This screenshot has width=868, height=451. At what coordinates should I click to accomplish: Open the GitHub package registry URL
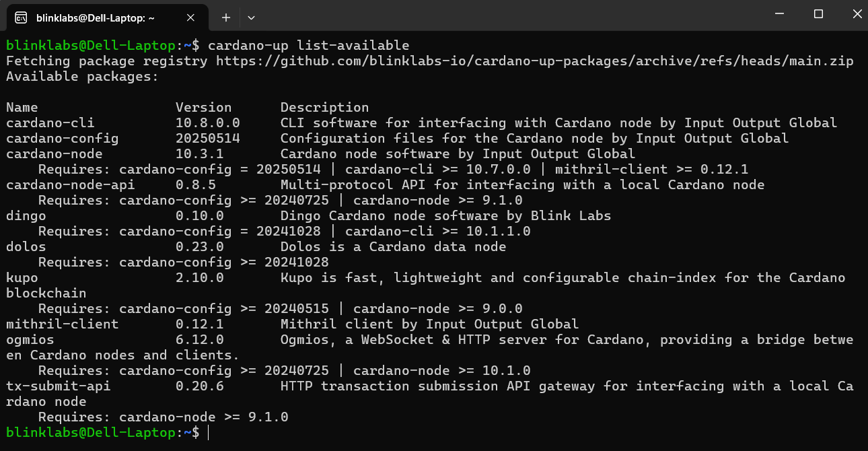pyautogui.click(x=534, y=61)
